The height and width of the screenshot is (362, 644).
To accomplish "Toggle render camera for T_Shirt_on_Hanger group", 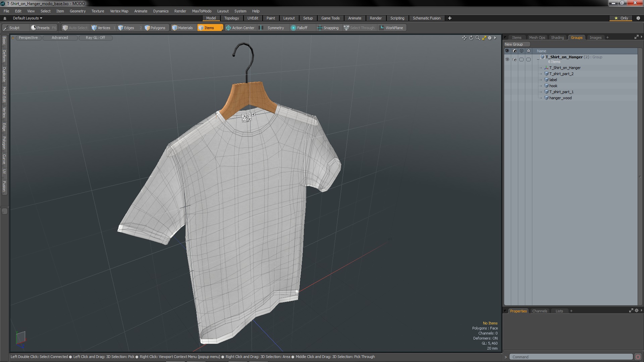I will tap(515, 59).
